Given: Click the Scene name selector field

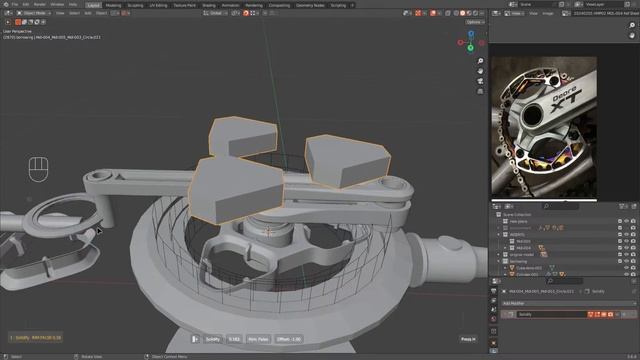Looking at the screenshot, I should pos(538,4).
